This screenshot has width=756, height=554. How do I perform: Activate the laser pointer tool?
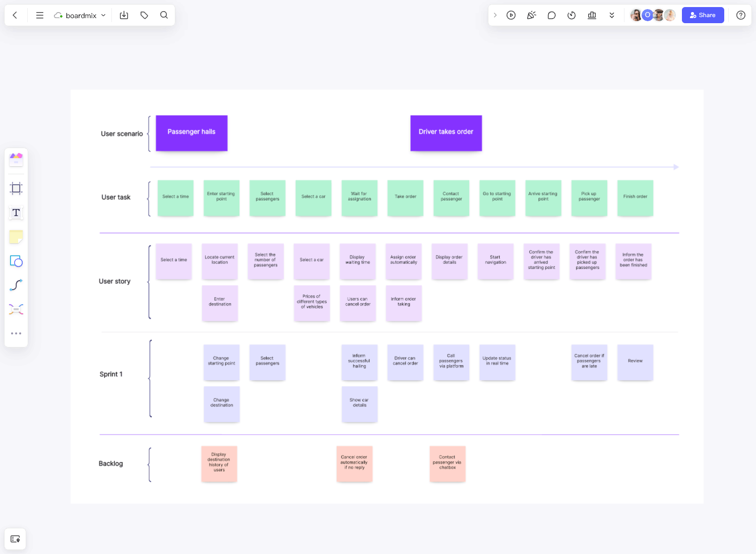tap(531, 15)
